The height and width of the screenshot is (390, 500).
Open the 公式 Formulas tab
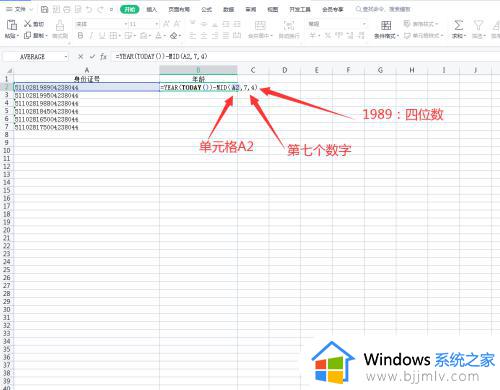pos(207,10)
